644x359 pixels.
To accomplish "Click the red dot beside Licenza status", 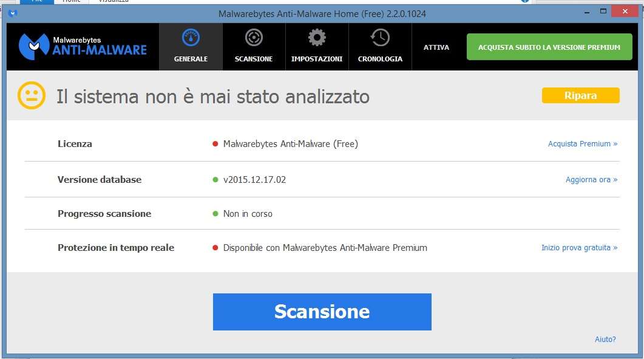I will click(215, 143).
